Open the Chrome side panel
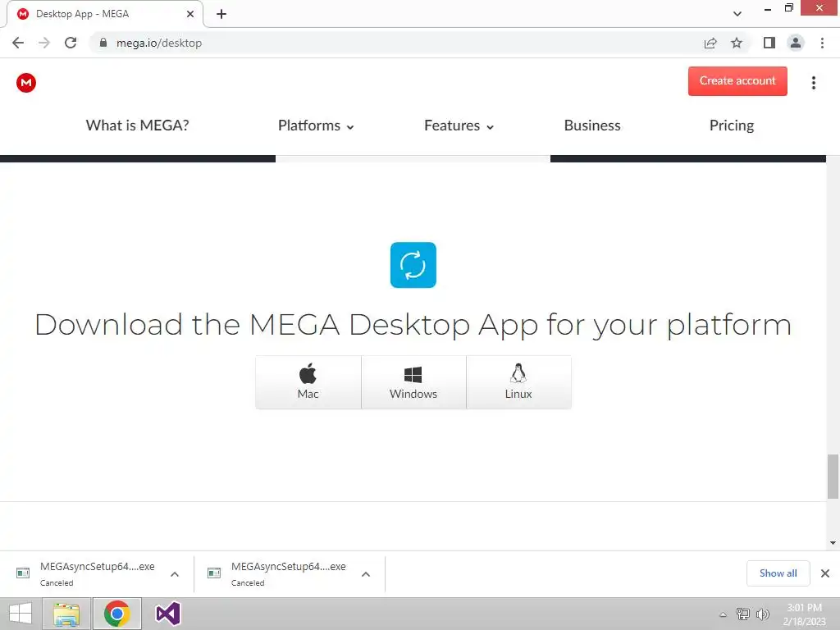Screen dimensions: 840x630 click(769, 43)
